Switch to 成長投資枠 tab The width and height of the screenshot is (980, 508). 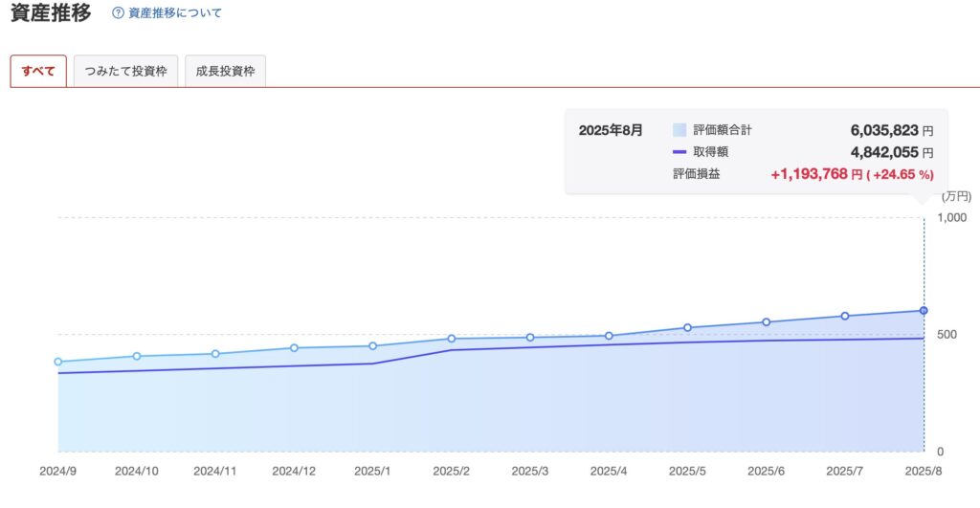(225, 71)
